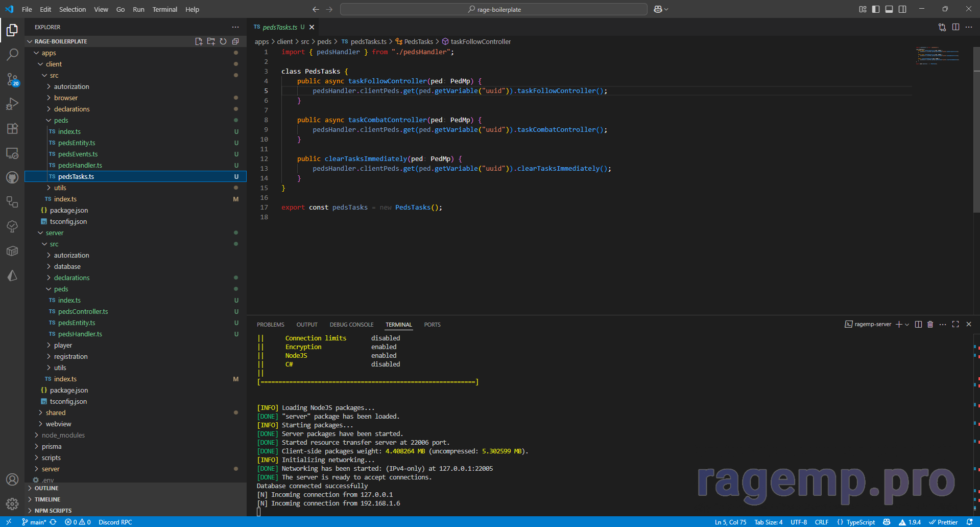Toggle the bottom Panel visibility
Image resolution: width=980 pixels, height=527 pixels.
pos(889,9)
